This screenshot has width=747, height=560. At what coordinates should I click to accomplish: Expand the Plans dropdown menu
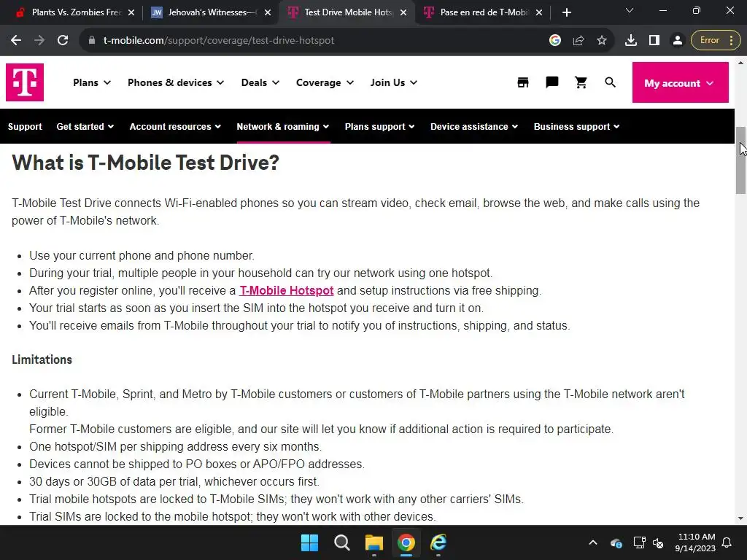click(x=92, y=82)
